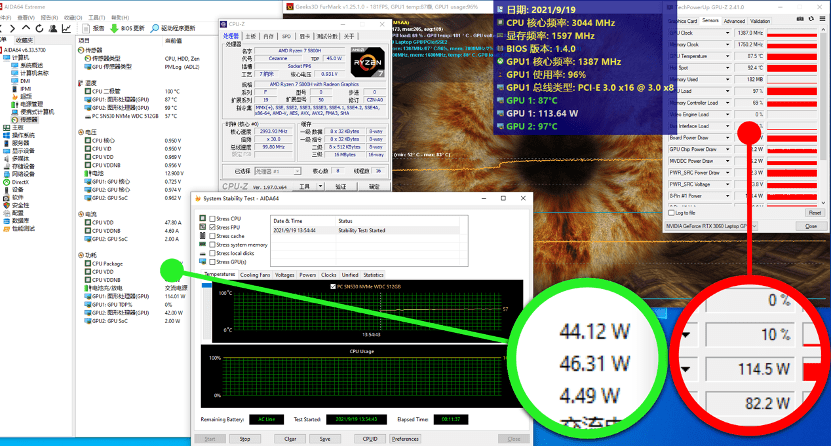Go forward with AIDA64 toolbar arrow

(13, 28)
